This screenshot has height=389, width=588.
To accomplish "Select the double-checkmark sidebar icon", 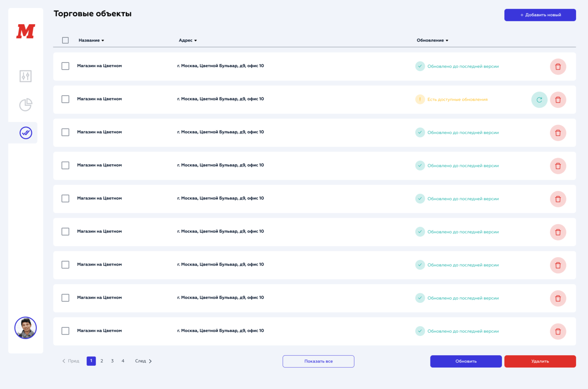I will point(25,133).
